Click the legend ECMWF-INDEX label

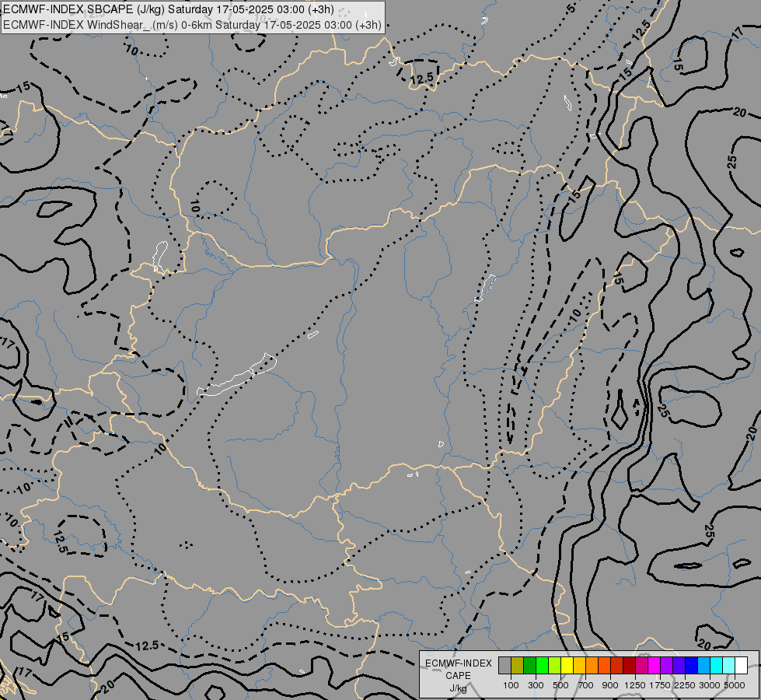point(459,663)
